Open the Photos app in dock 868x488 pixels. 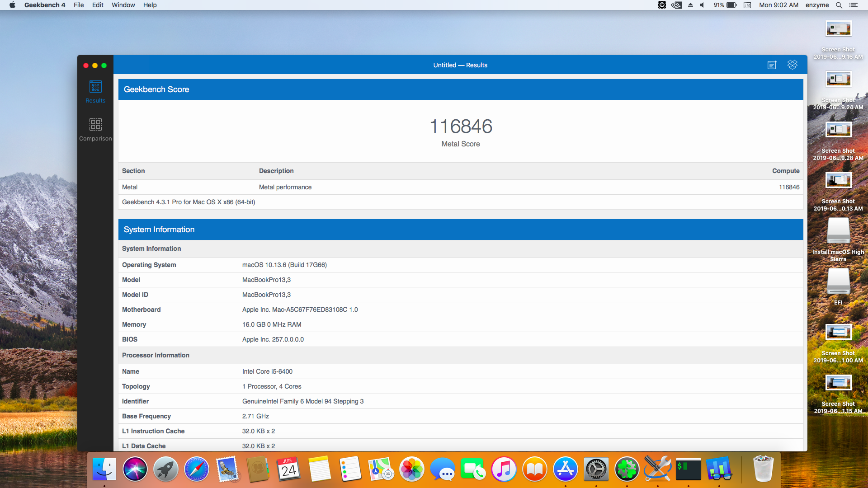pyautogui.click(x=411, y=469)
